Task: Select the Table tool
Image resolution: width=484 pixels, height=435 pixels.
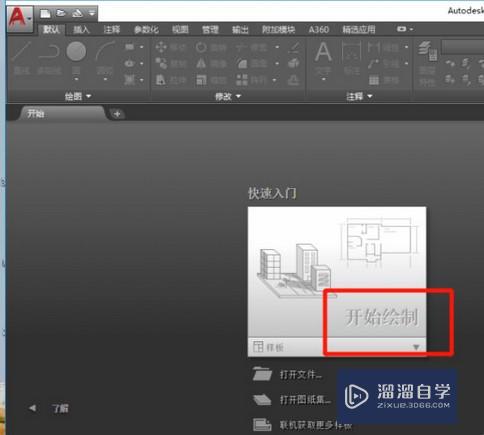Action: [383, 80]
